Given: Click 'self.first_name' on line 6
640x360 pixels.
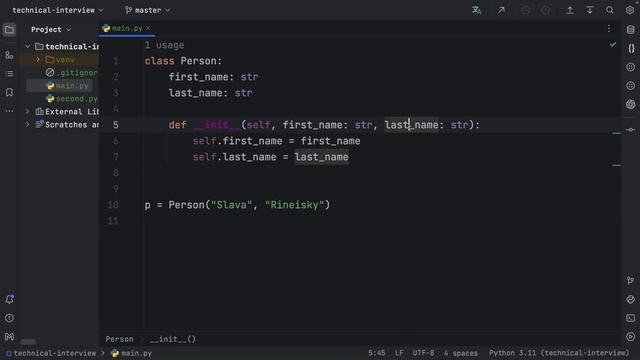Looking at the screenshot, I should pos(237,141).
